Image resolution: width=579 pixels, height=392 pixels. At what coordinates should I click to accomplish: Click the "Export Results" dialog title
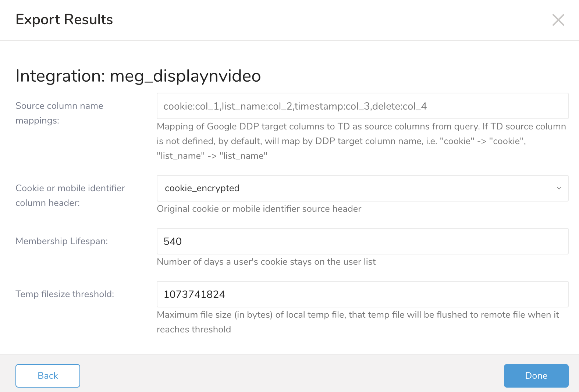[x=64, y=19]
